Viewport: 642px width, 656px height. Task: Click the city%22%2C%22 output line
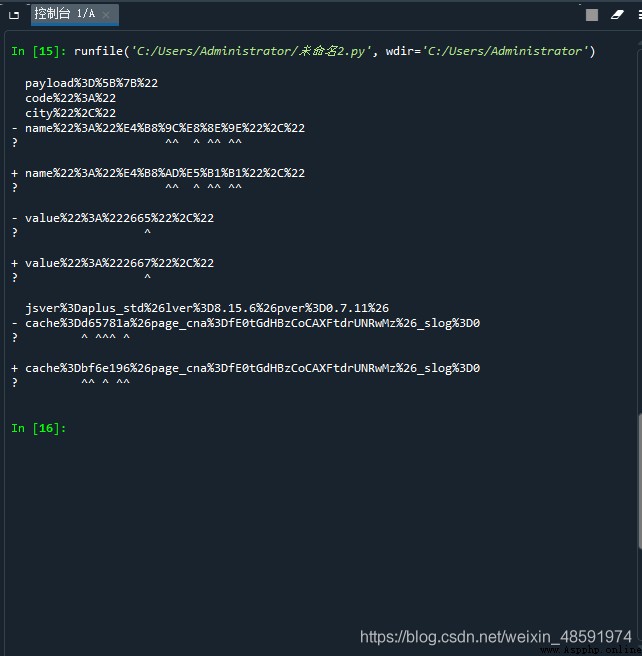pyautogui.click(x=70, y=113)
